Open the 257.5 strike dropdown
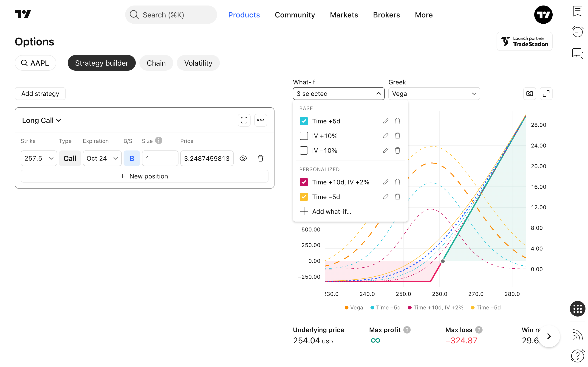The image size is (588, 367). pyautogui.click(x=39, y=158)
